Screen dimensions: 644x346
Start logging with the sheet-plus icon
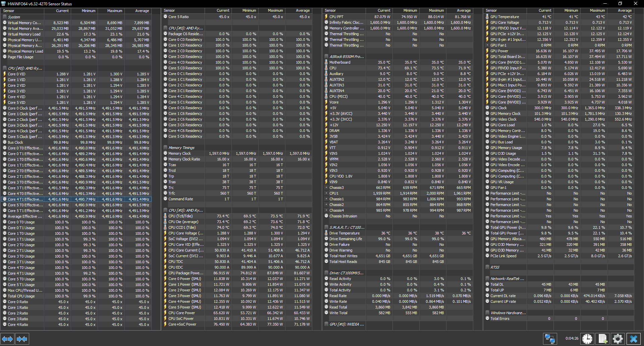(x=603, y=339)
